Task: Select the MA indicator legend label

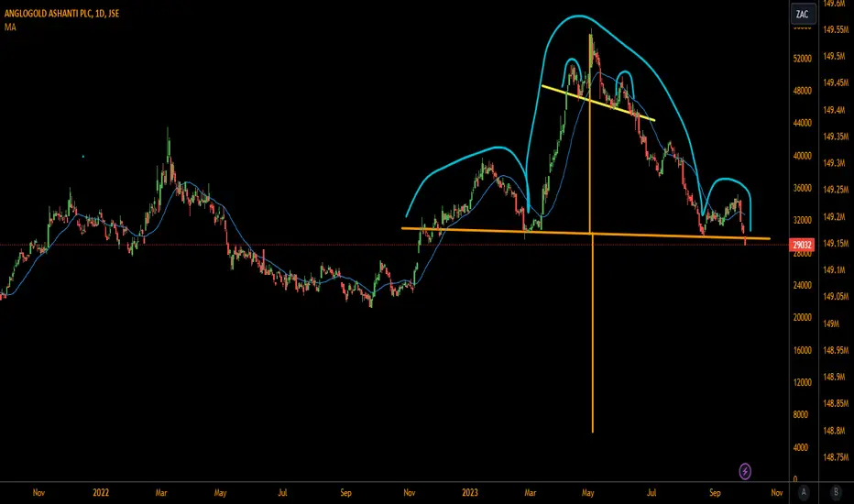Action: 10,27
